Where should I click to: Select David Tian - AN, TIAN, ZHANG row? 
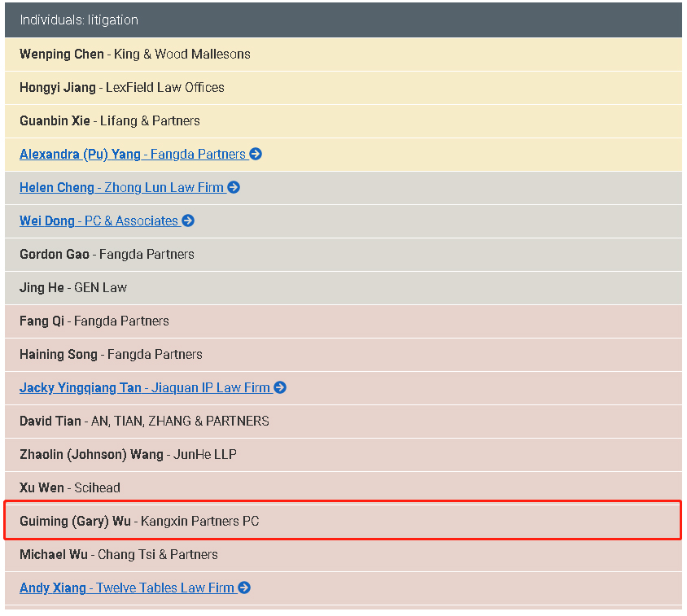pyautogui.click(x=343, y=421)
